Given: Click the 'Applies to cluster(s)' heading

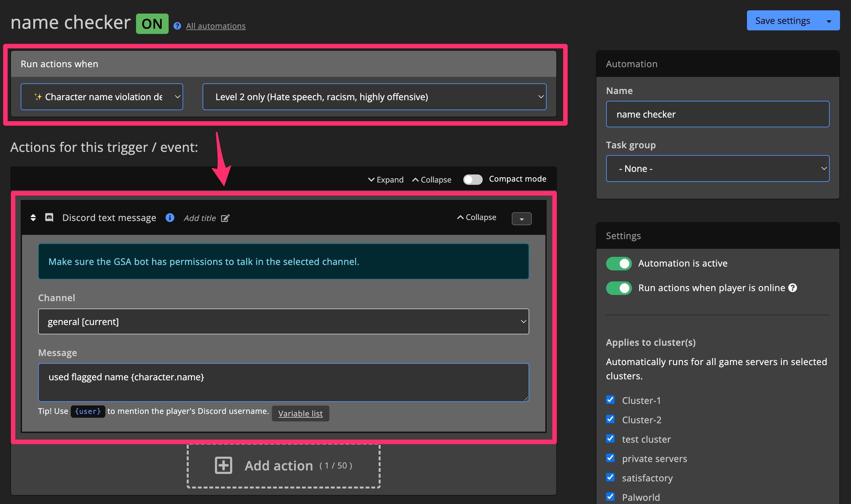Looking at the screenshot, I should 651,342.
